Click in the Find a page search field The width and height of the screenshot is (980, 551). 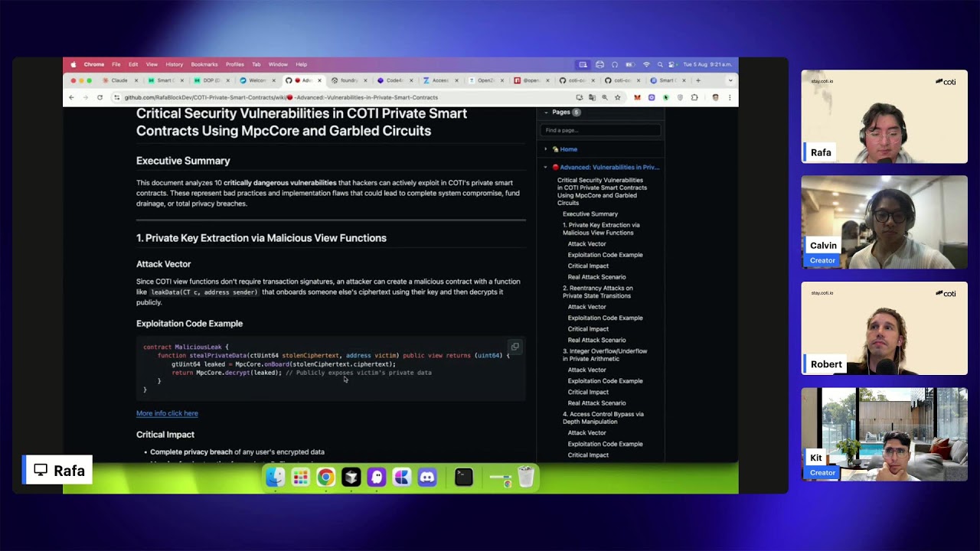click(600, 130)
